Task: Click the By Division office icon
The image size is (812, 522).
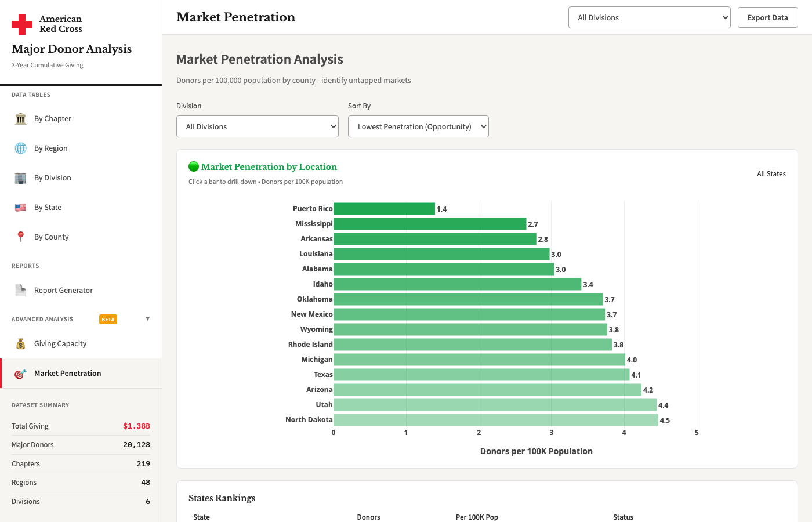Action: coord(21,178)
